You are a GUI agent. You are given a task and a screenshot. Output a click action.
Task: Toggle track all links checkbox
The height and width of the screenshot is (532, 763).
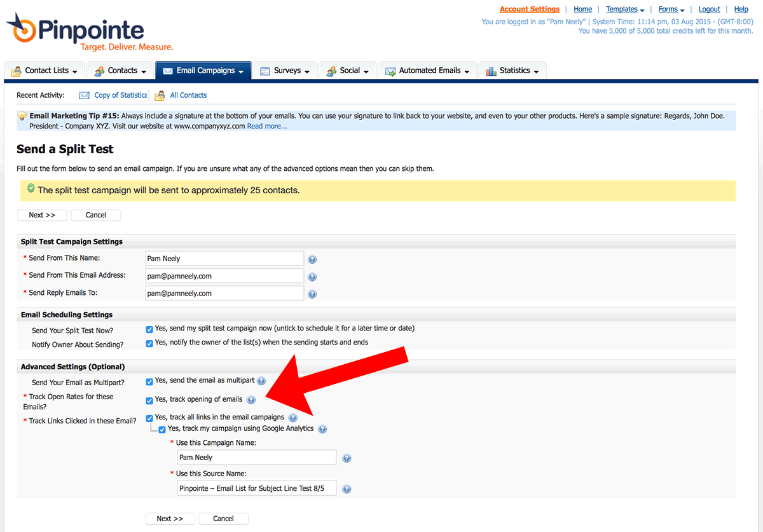(149, 418)
